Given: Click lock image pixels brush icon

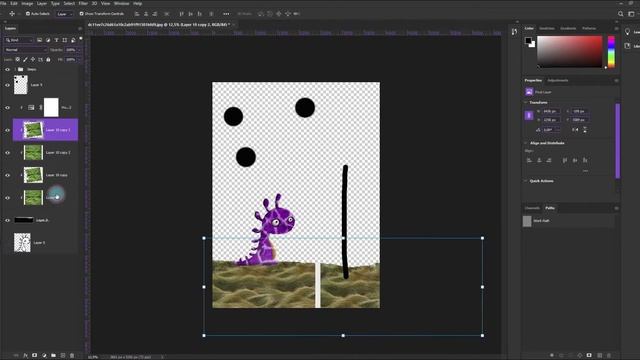Looking at the screenshot, I should (x=25, y=60).
